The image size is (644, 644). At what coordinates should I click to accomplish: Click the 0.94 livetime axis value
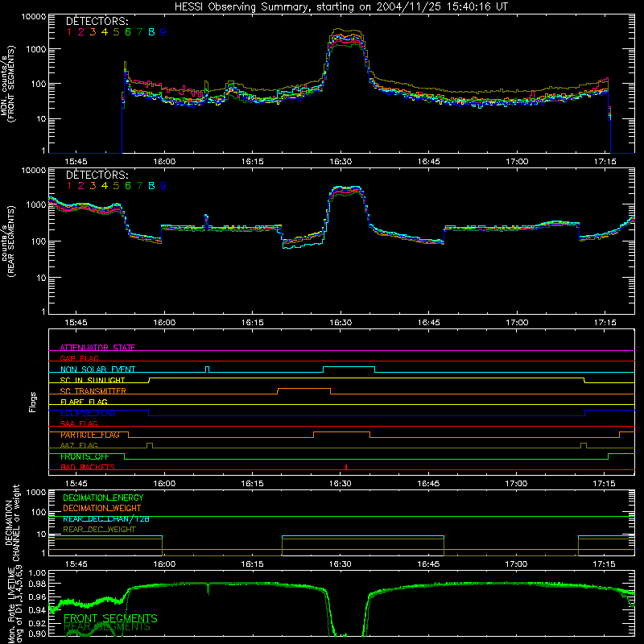[x=38, y=610]
